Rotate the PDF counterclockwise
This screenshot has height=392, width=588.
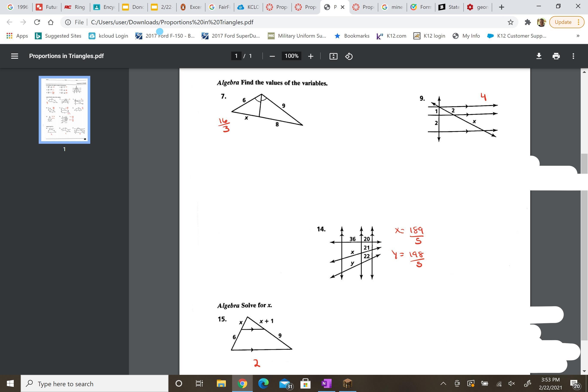tap(349, 56)
